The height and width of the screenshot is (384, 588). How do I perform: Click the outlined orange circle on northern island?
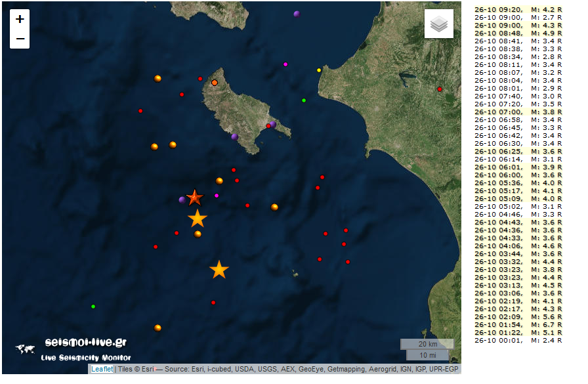215,83
